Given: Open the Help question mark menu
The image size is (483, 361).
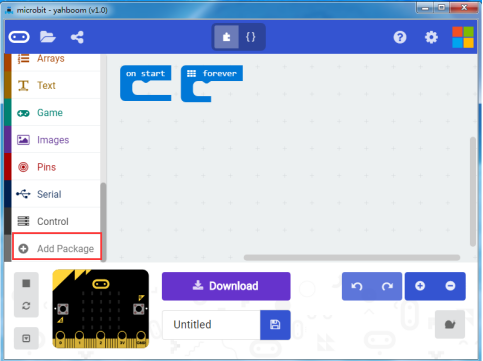Looking at the screenshot, I should [x=400, y=37].
